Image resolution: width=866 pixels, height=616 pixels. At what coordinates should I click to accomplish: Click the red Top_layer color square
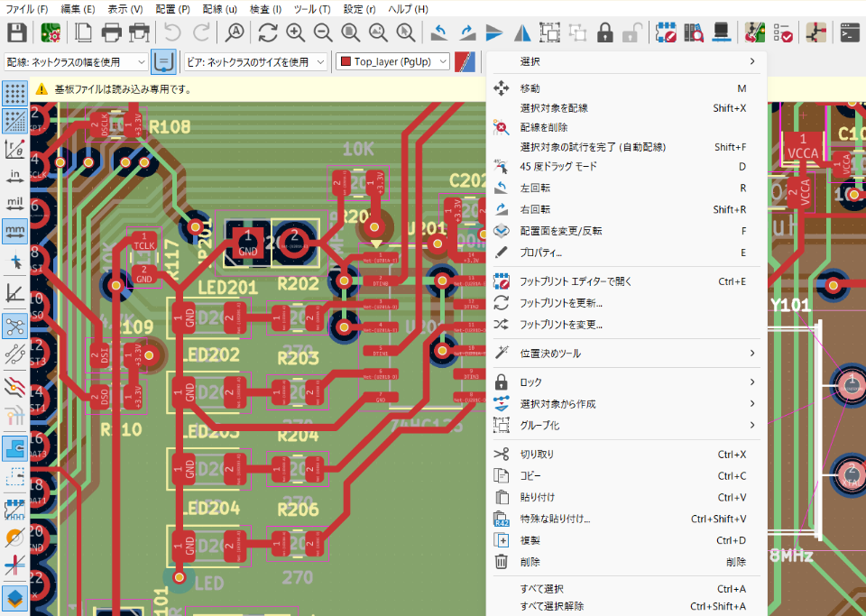pyautogui.click(x=346, y=62)
